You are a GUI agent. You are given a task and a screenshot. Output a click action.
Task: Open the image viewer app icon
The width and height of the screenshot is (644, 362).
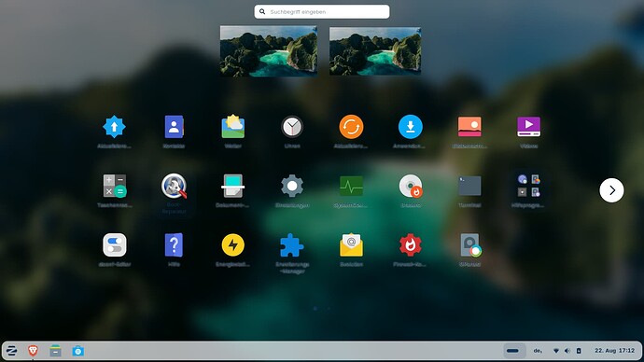pyautogui.click(x=469, y=127)
